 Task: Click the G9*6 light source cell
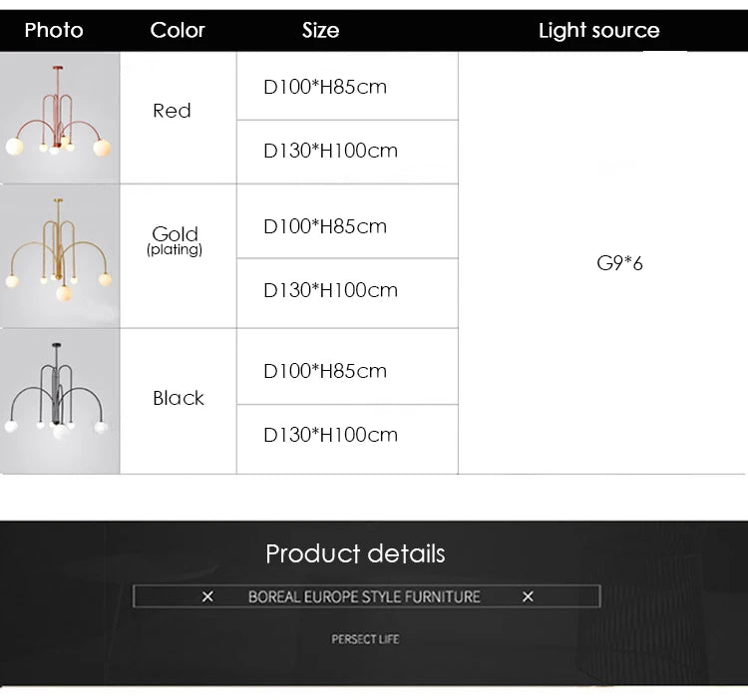[620, 263]
